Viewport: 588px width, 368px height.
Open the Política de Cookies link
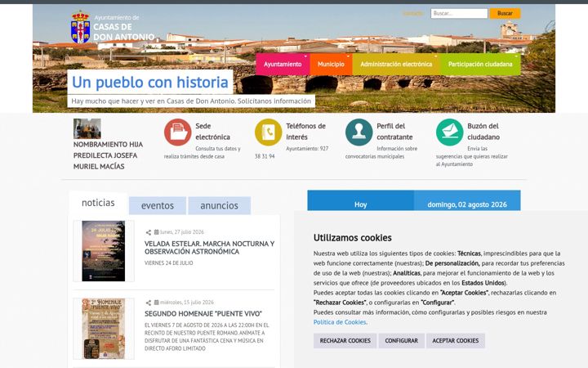(x=340, y=322)
